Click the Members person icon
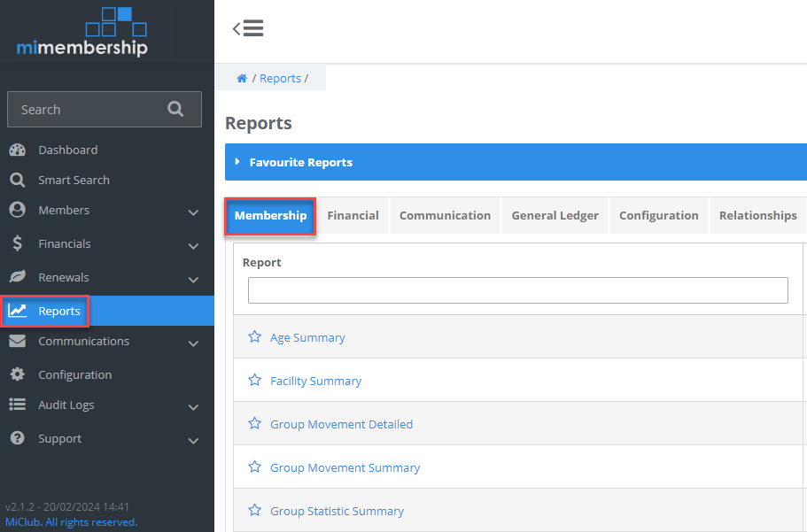This screenshot has height=532, width=807. pyautogui.click(x=17, y=210)
